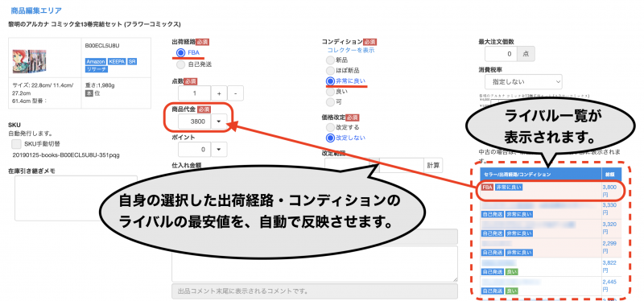The height and width of the screenshot is (301, 644).
Task: Open the KEEPA link tag
Action: [117, 62]
